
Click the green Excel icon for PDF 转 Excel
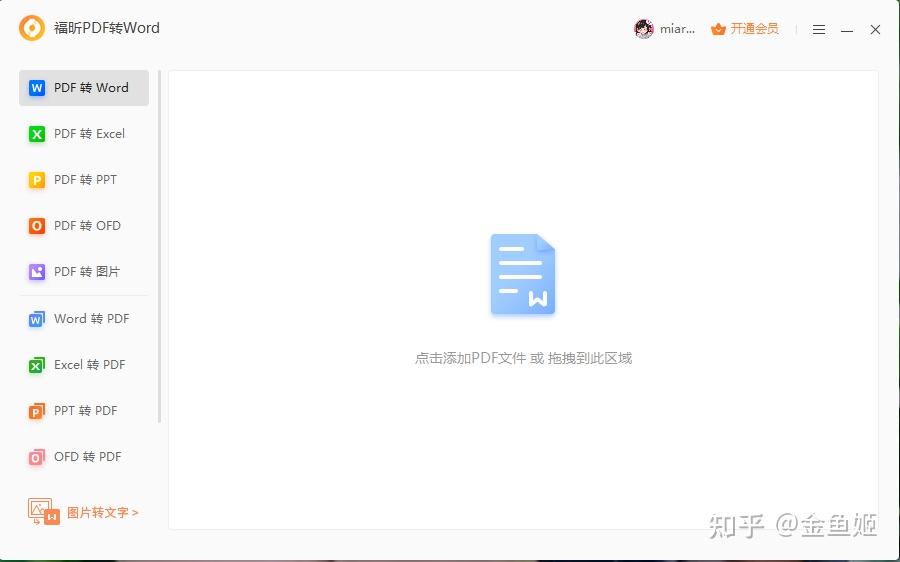tap(37, 134)
